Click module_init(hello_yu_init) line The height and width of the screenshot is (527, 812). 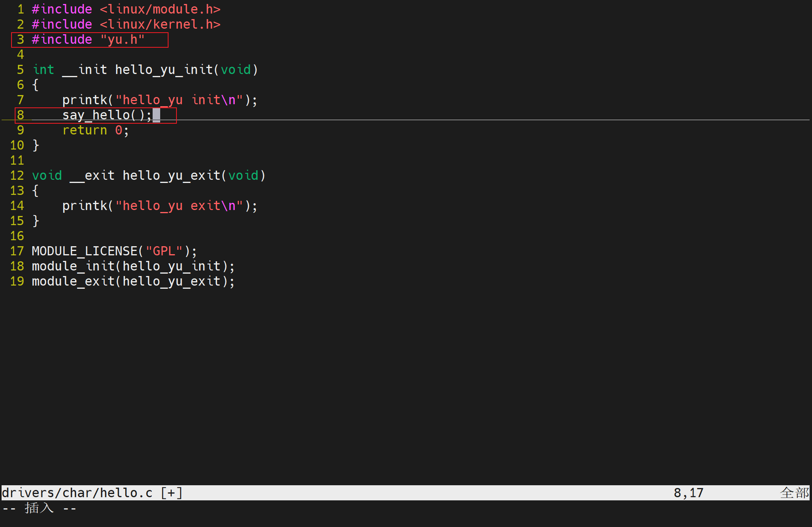[x=133, y=266]
